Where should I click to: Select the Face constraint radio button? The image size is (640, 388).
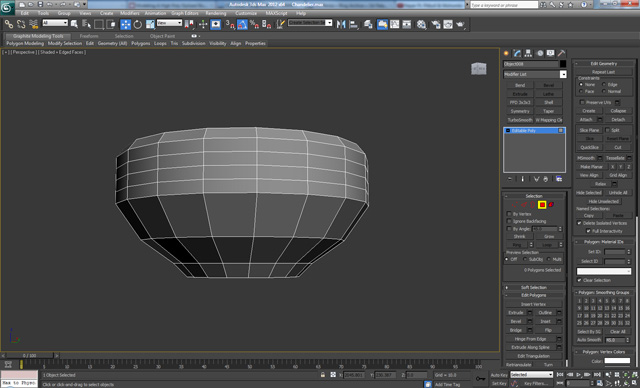(x=581, y=91)
